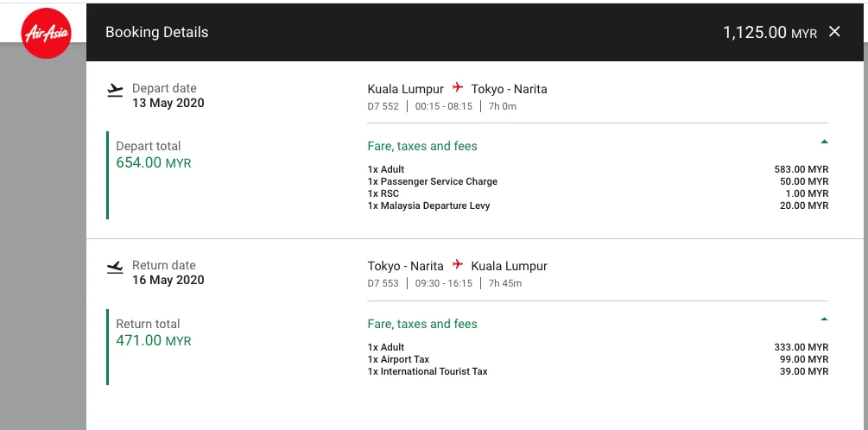Image resolution: width=868 pixels, height=430 pixels.
Task: Click red plane icon between Kuala Lumpur and Tokyo
Action: [457, 88]
